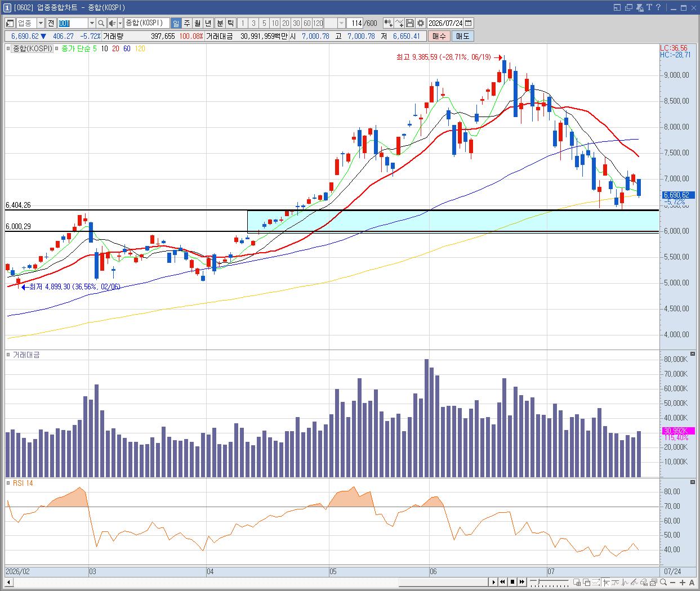Open the code 001 dropdown arrow
This screenshot has width=700, height=591.
(x=92, y=23)
